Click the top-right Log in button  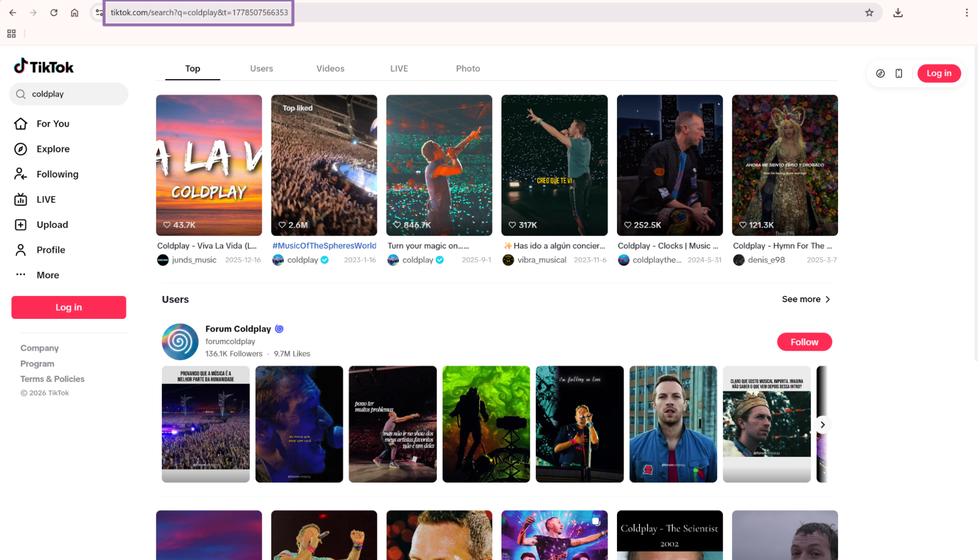point(939,73)
